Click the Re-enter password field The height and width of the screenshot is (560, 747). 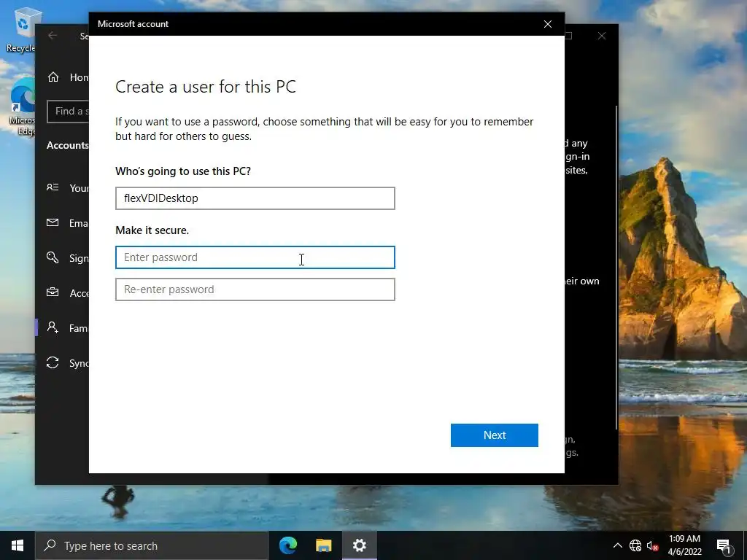pyautogui.click(x=255, y=289)
